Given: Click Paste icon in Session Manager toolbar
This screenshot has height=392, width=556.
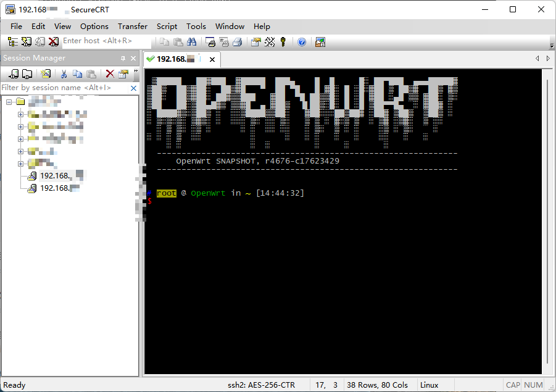Looking at the screenshot, I should (x=91, y=74).
